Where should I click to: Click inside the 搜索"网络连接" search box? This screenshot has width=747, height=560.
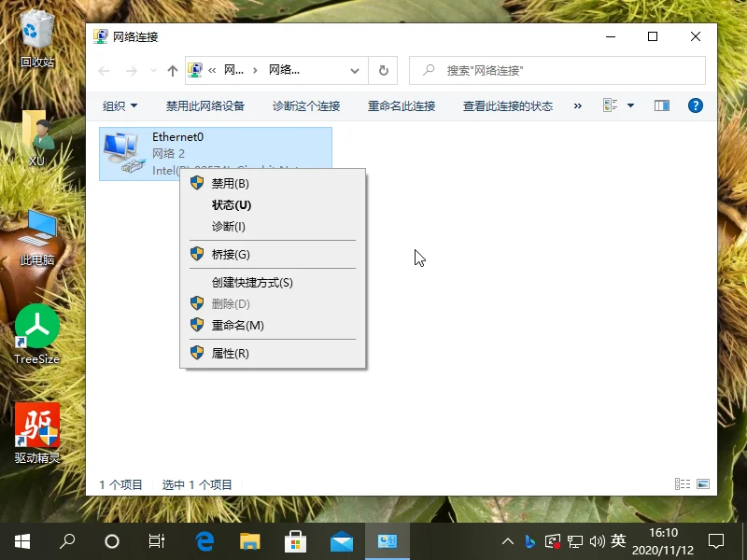pyautogui.click(x=560, y=69)
